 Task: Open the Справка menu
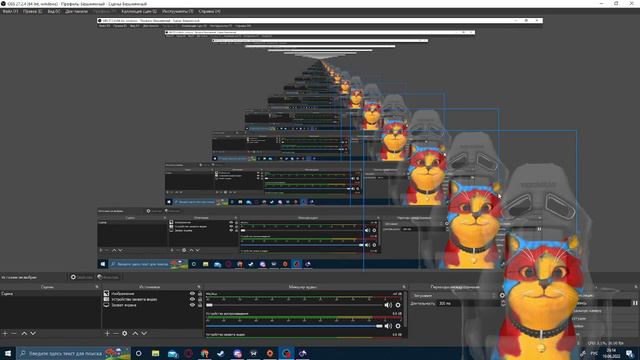coord(209,11)
